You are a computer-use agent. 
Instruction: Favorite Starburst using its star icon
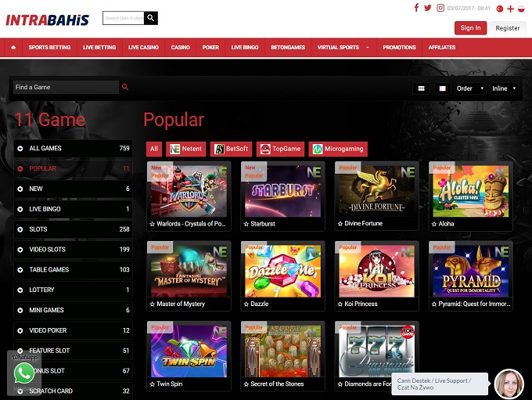[x=246, y=224]
